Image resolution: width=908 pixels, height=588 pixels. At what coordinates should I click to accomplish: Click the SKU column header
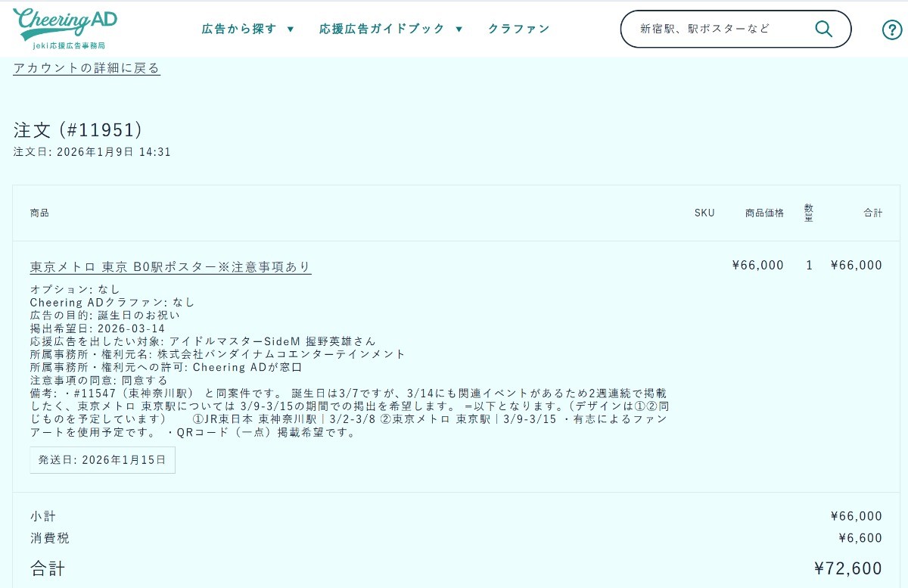(x=704, y=213)
